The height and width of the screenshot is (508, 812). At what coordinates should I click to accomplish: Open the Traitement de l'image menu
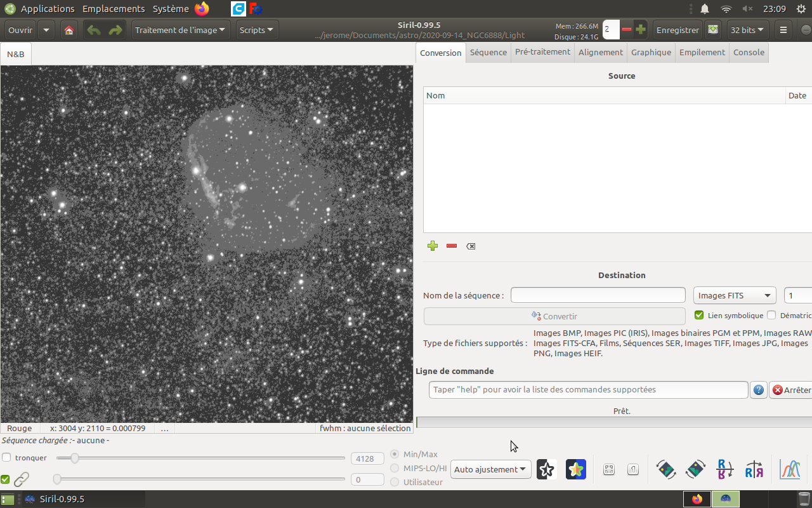coord(181,30)
